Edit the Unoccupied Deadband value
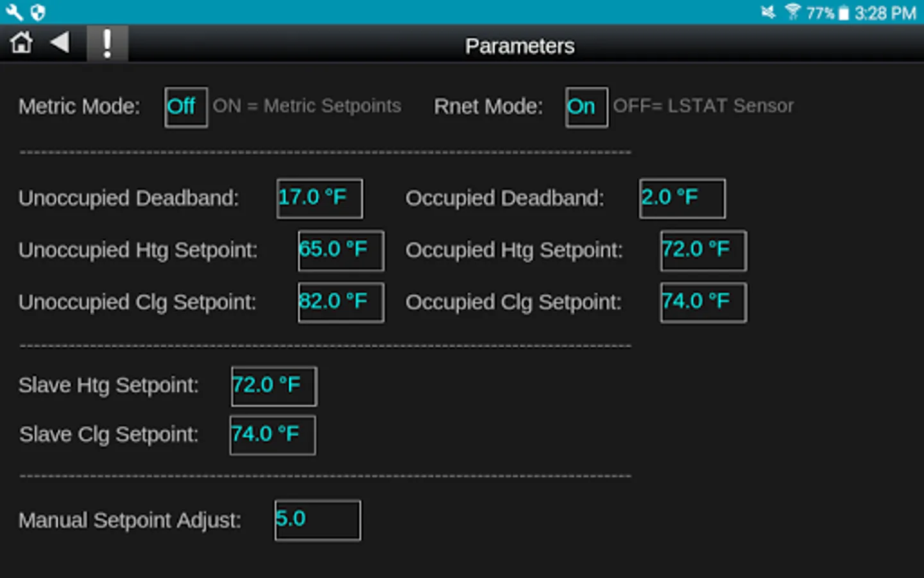Image resolution: width=924 pixels, height=578 pixels. 320,198
